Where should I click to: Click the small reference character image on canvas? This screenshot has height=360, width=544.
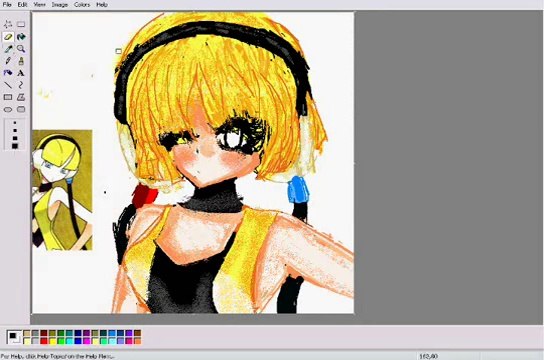coord(62,190)
